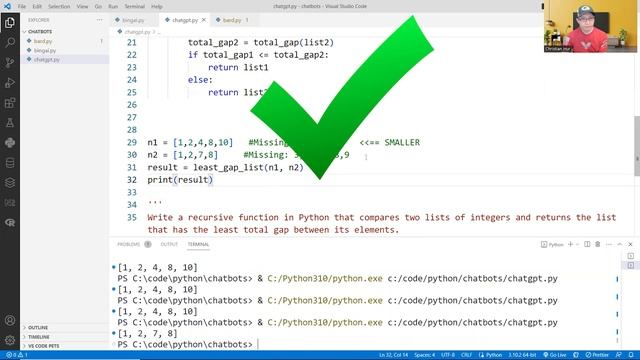
Task: Open the Manage gear menu
Action: 10,340
